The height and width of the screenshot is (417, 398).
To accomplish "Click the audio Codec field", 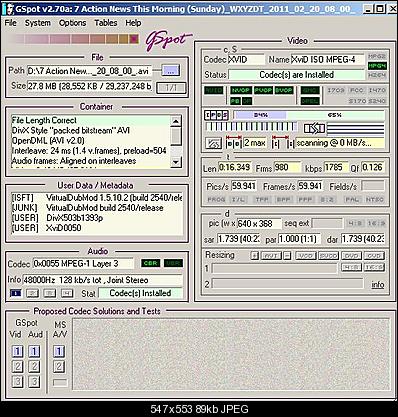I will (83, 263).
